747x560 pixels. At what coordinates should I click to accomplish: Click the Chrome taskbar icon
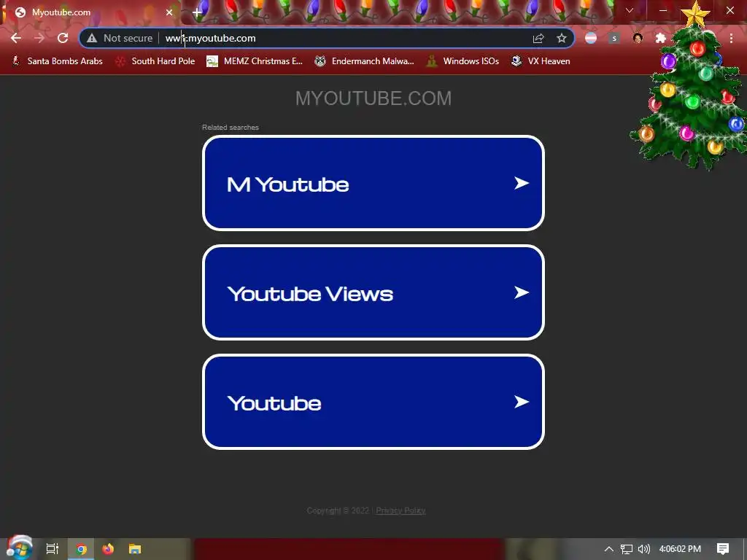(81, 549)
